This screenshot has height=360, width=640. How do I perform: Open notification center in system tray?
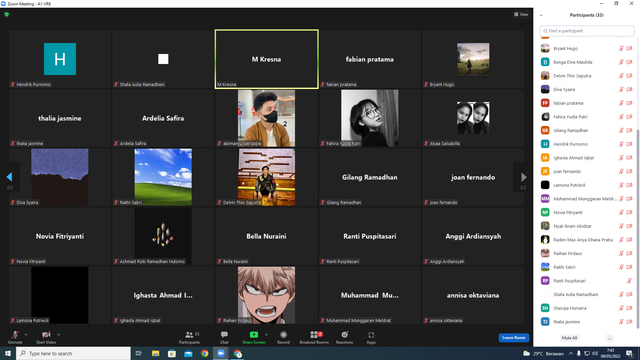click(629, 353)
